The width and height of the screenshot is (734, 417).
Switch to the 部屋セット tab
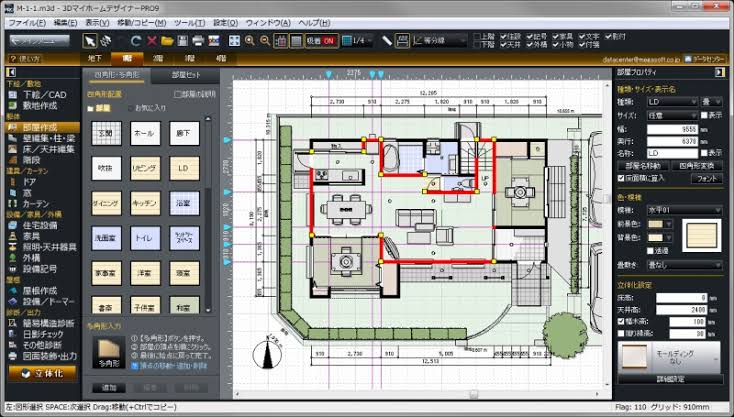184,75
